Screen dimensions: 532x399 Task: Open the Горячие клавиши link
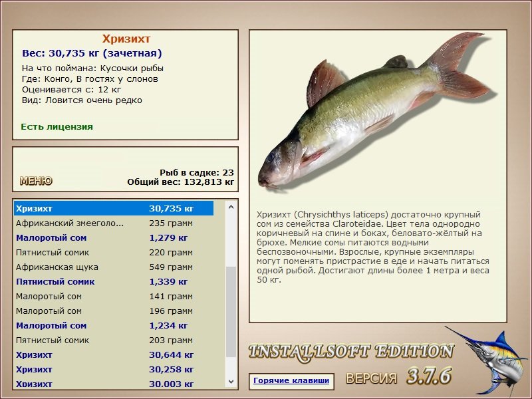pos(291,380)
